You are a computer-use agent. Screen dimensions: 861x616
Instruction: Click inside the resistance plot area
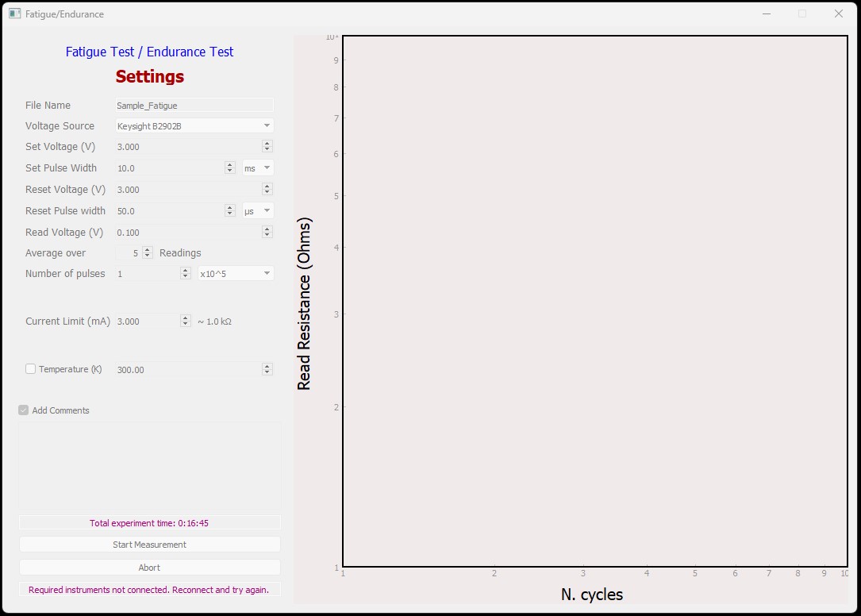tap(595, 301)
